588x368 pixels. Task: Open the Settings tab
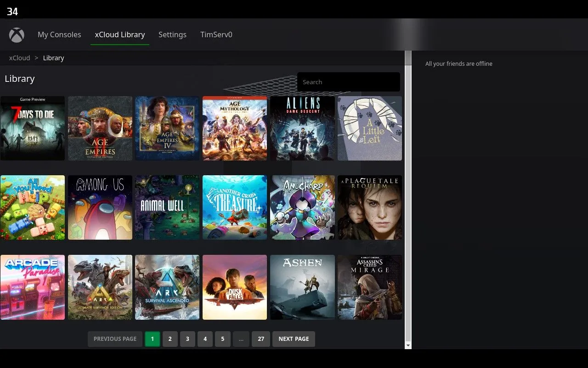tap(172, 34)
